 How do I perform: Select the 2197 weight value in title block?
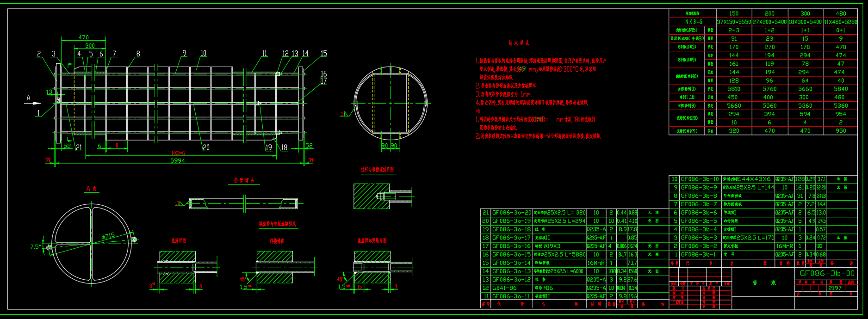pyautogui.click(x=835, y=288)
